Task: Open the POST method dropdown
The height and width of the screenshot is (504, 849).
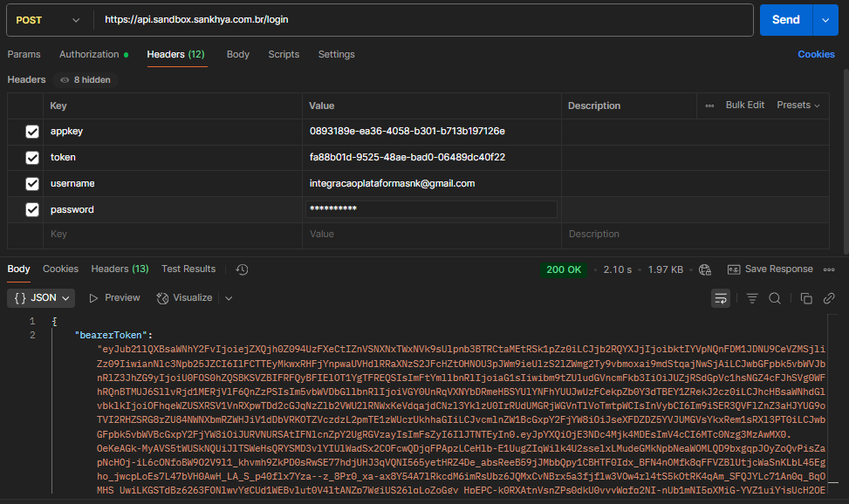Action: (48, 20)
